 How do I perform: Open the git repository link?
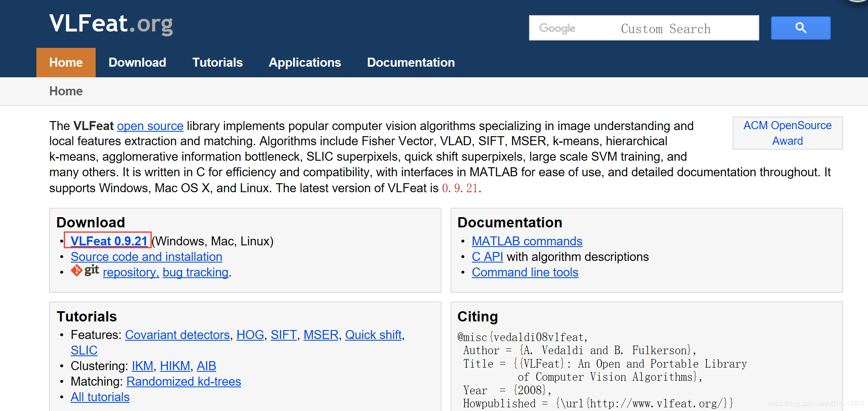click(x=131, y=272)
